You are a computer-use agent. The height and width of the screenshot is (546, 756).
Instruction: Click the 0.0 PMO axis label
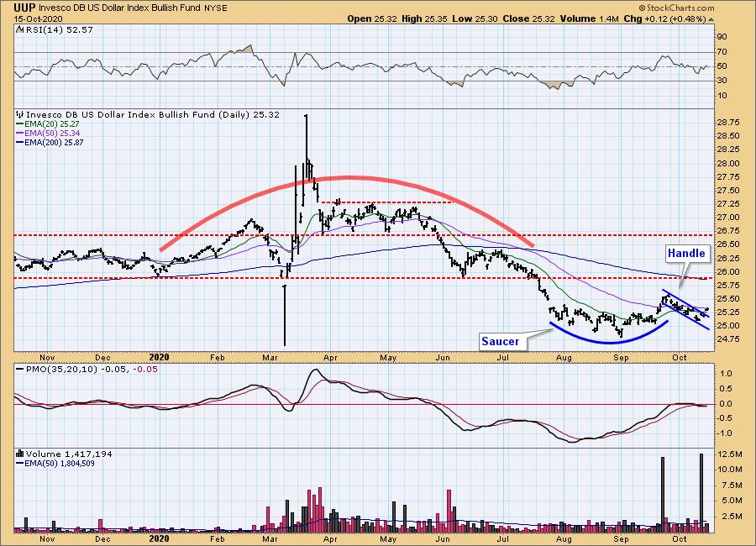pyautogui.click(x=726, y=404)
